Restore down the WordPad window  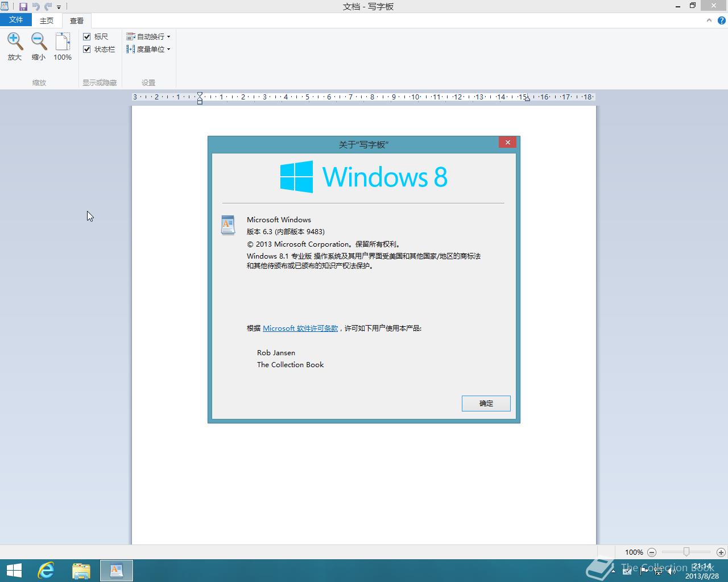[x=693, y=6]
